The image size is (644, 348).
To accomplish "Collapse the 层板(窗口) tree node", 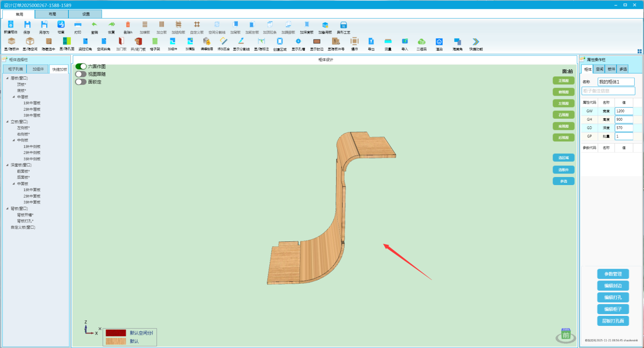I will (7, 78).
